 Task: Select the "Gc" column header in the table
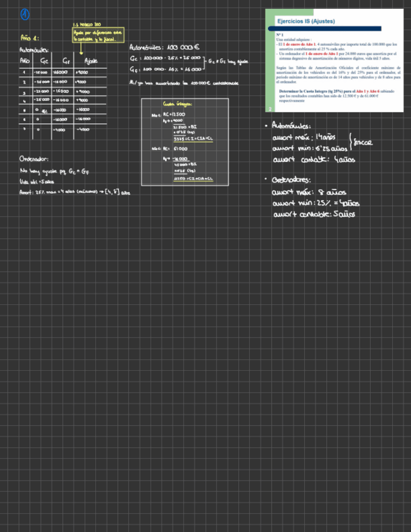coord(44,61)
